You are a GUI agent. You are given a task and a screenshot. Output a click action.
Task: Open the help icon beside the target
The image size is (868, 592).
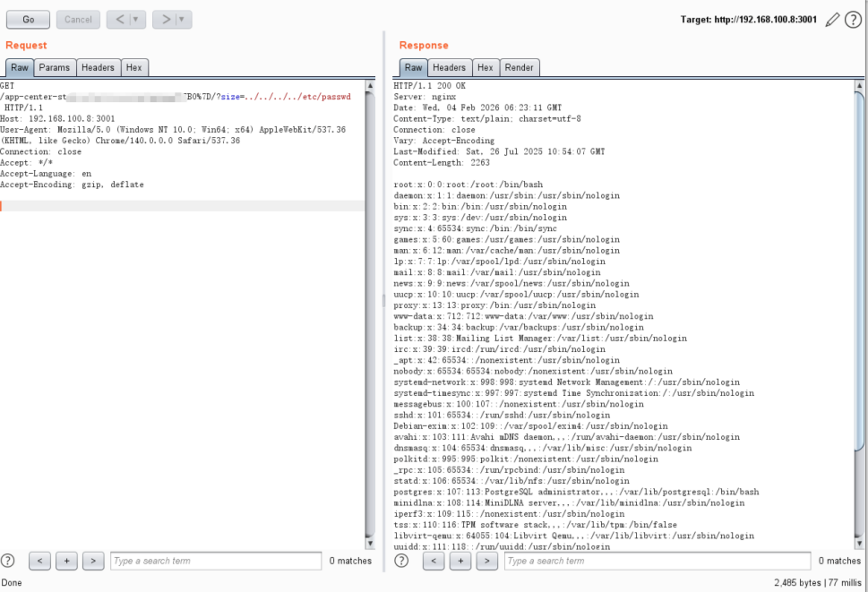[853, 20]
